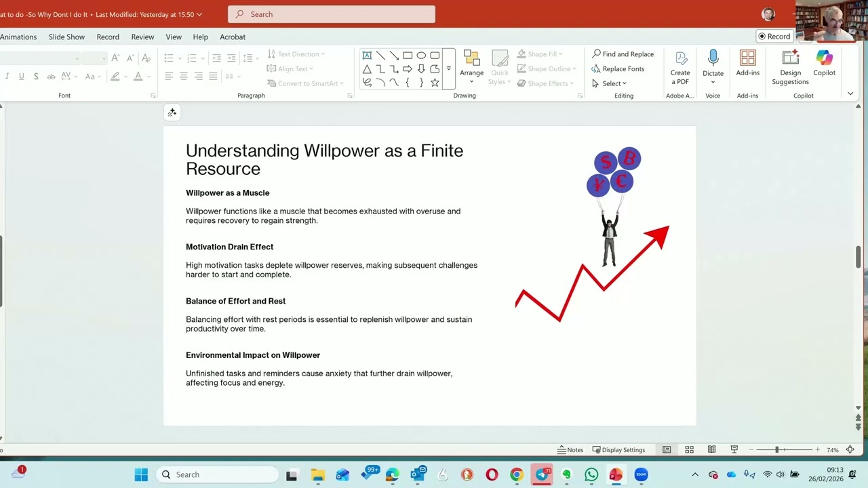Toggle strikethrough formatting

point(51,77)
